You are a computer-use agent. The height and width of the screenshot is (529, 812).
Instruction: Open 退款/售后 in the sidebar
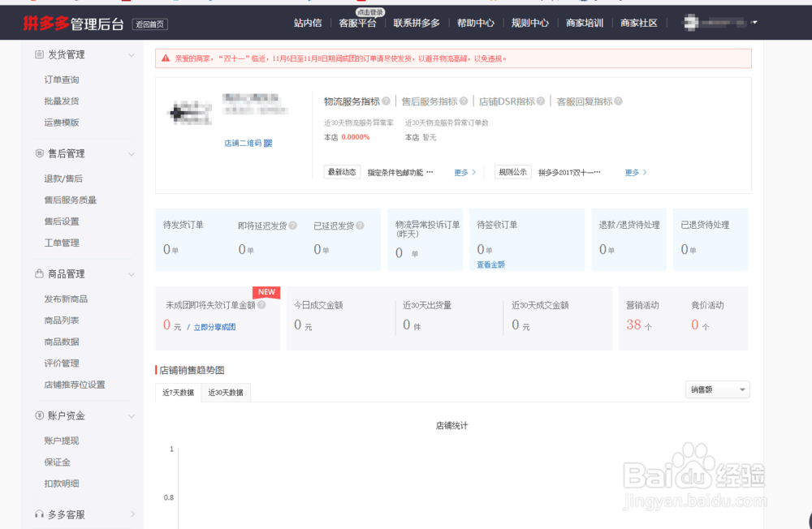pyautogui.click(x=63, y=178)
